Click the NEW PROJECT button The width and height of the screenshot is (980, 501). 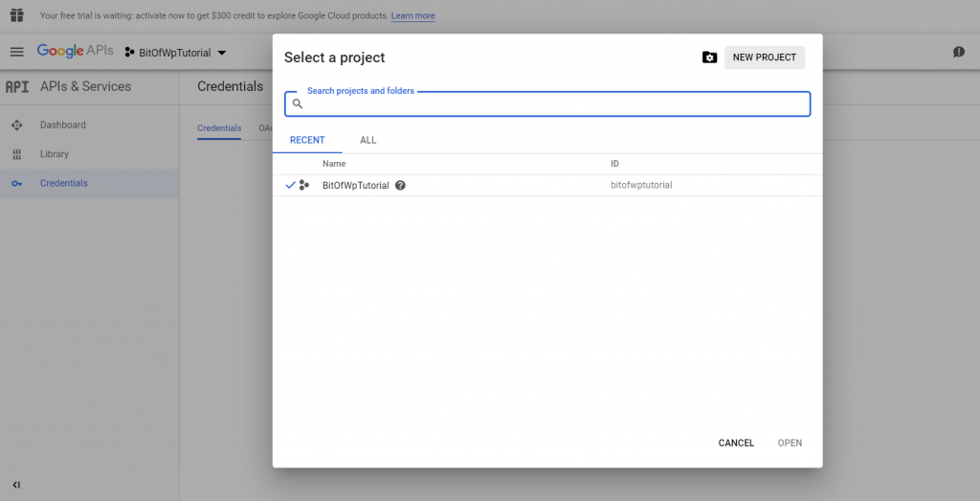(765, 57)
